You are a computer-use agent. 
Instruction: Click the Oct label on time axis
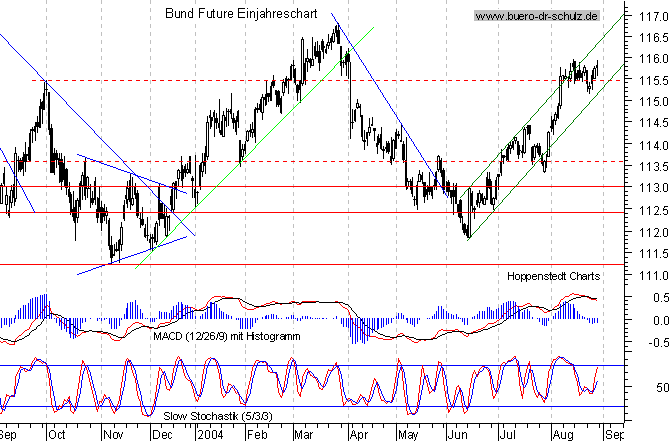coord(56,435)
